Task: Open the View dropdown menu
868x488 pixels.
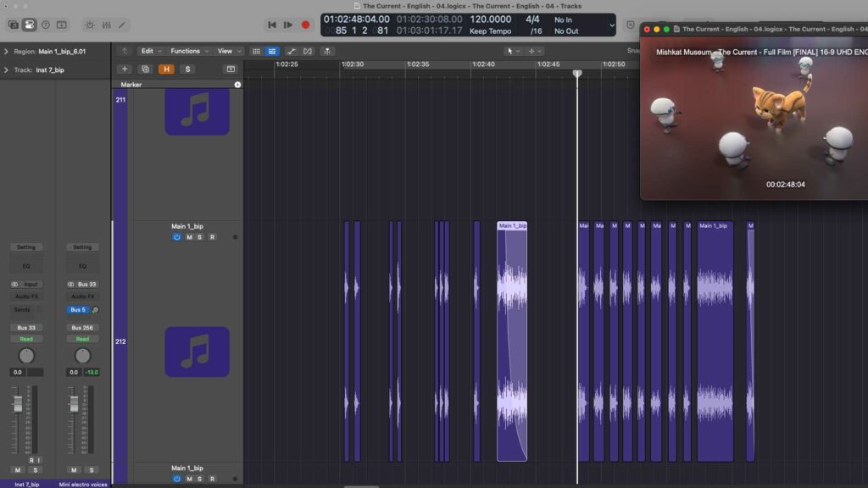Action: [x=229, y=51]
